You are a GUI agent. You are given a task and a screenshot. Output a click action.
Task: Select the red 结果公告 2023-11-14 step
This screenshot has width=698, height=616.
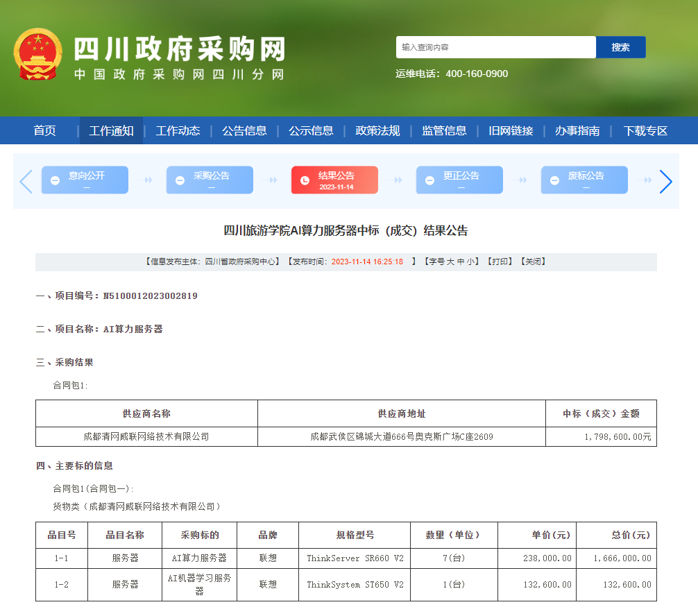click(x=334, y=180)
